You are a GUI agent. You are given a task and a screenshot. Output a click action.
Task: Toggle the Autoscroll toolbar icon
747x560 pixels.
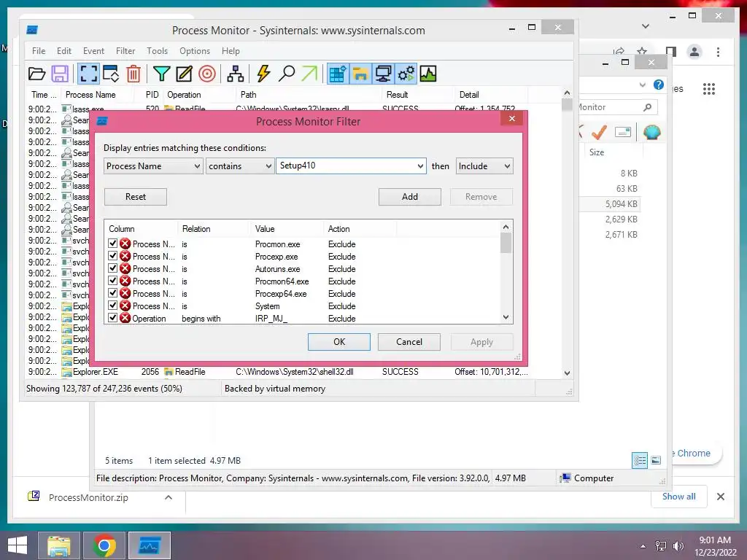click(x=111, y=74)
